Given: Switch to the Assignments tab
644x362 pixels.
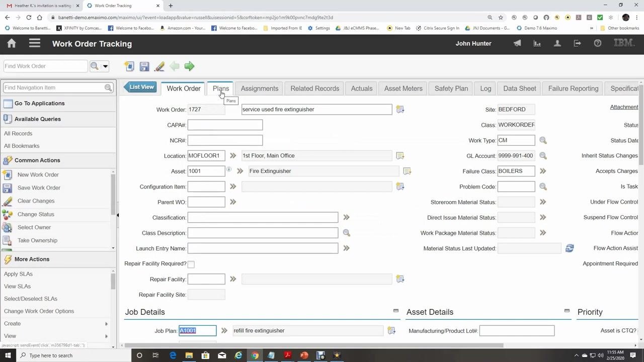Looking at the screenshot, I should click(260, 88).
